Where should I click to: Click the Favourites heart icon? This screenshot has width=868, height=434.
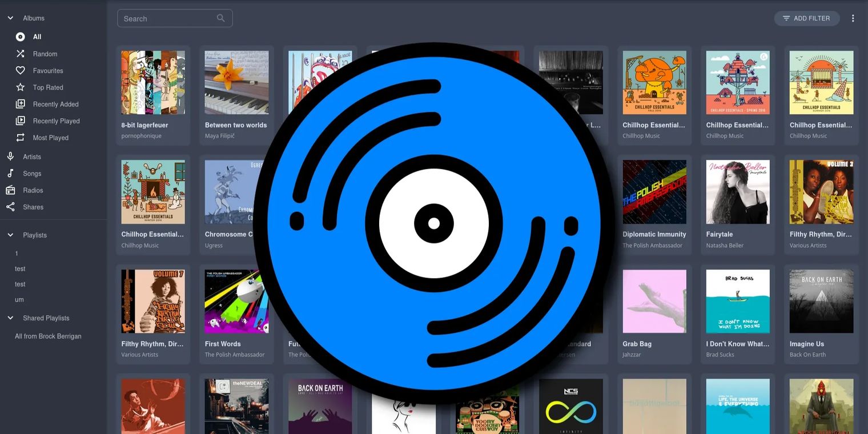point(21,70)
